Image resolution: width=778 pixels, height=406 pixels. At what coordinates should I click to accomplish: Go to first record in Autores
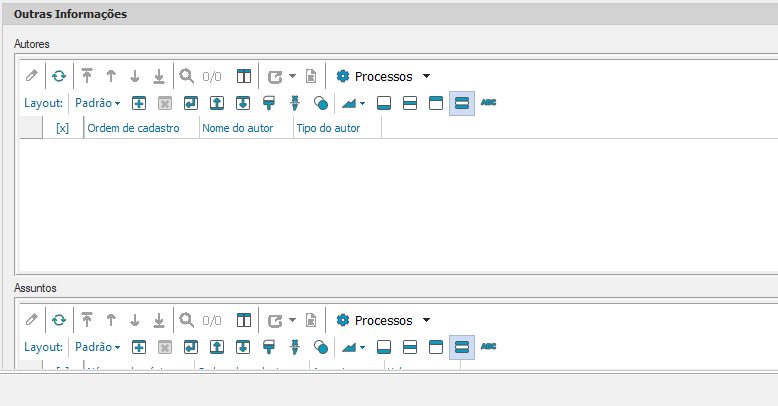pos(87,76)
